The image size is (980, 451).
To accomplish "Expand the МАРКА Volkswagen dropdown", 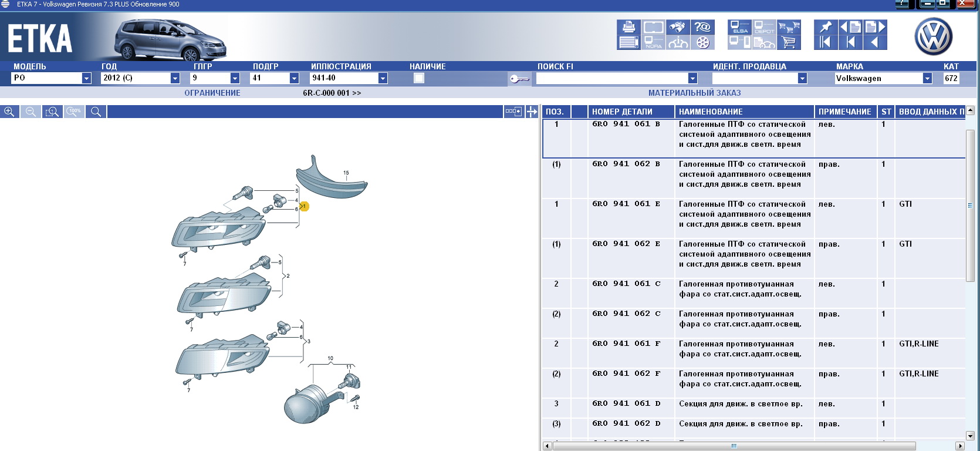I will point(927,78).
